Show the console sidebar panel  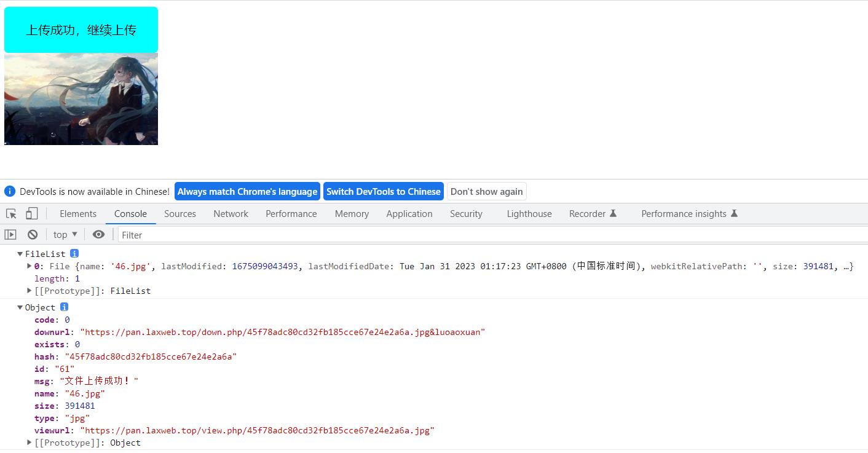tap(10, 235)
